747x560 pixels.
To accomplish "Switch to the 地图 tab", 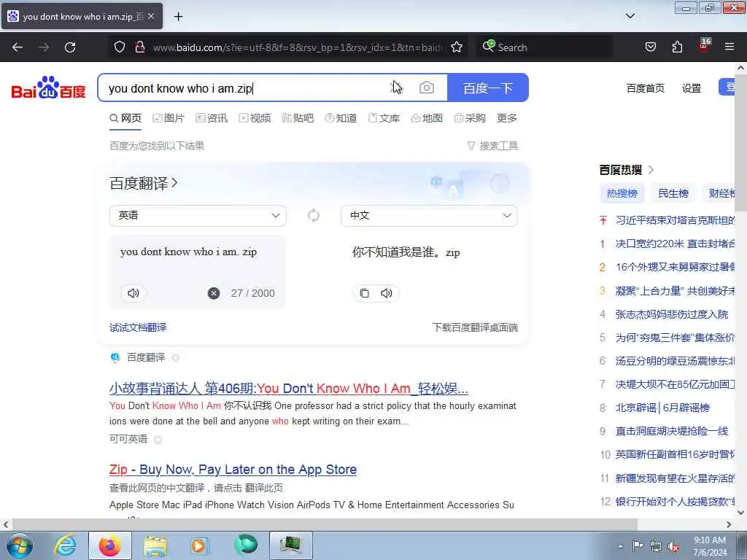I will tap(427, 118).
